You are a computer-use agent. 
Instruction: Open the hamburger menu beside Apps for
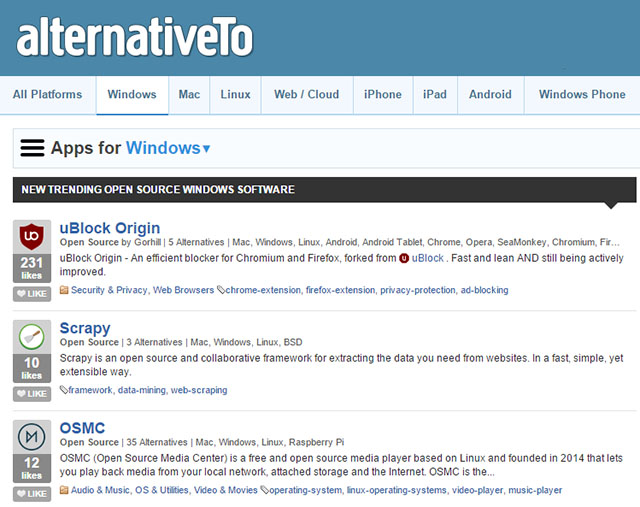(x=33, y=148)
